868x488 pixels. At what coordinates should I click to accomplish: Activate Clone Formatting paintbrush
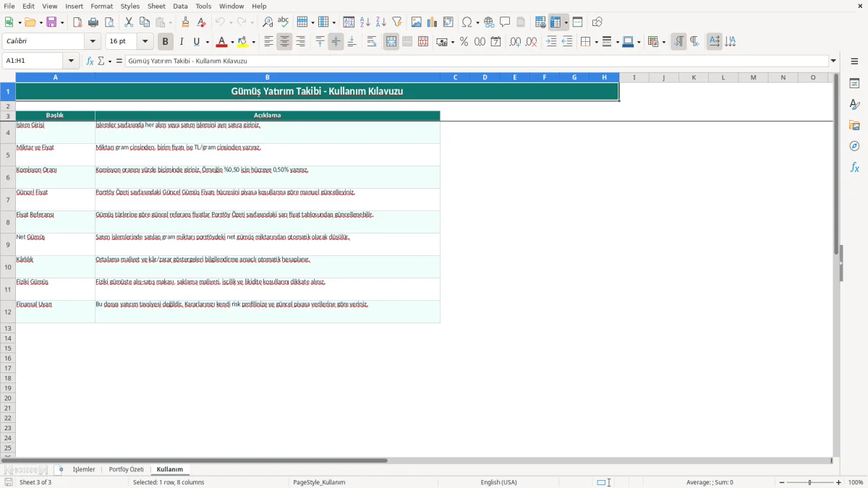coord(185,22)
